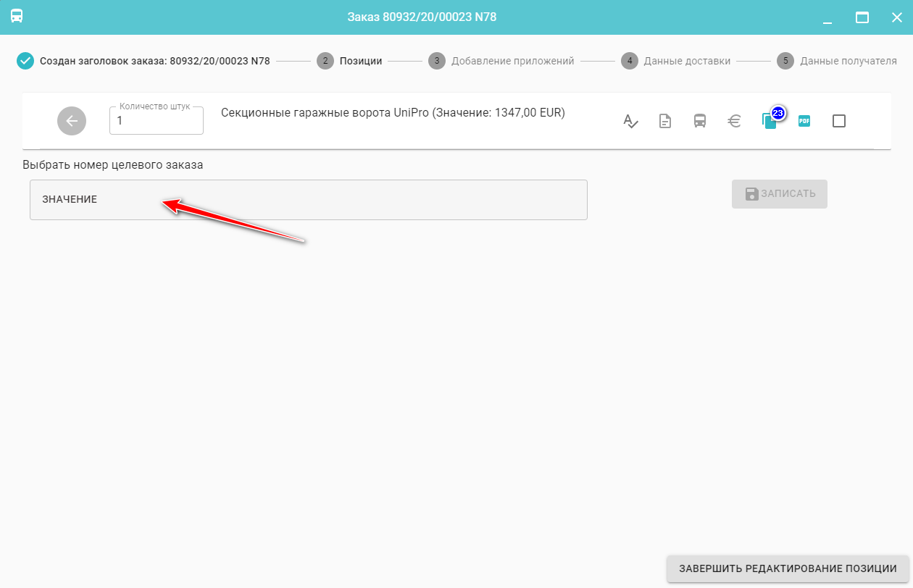
Task: Select the completed order header step
Action: pyautogui.click(x=143, y=61)
